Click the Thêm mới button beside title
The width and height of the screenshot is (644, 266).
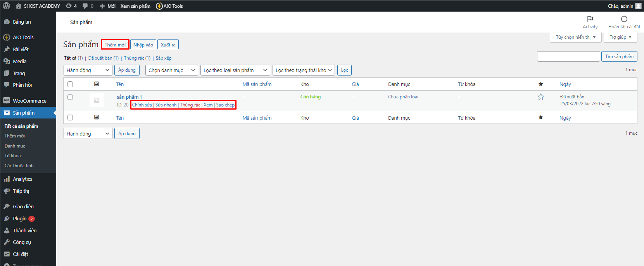[x=115, y=45]
